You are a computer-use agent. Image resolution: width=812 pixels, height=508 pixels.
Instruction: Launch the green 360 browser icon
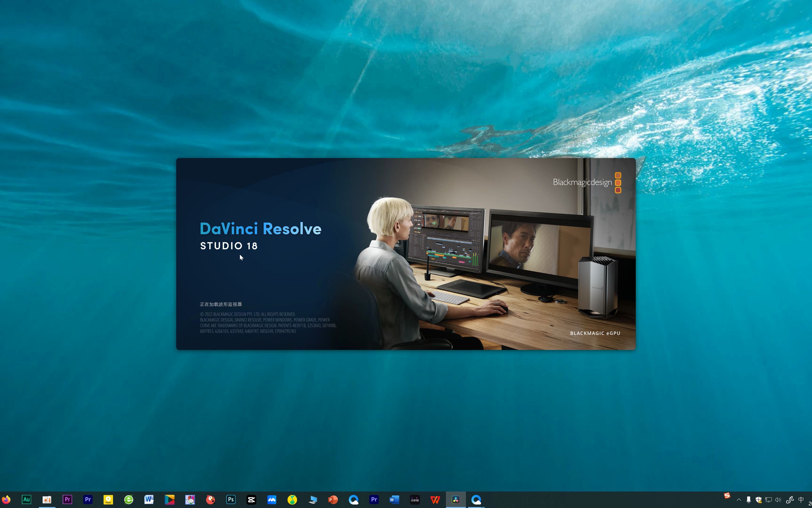tap(129, 500)
